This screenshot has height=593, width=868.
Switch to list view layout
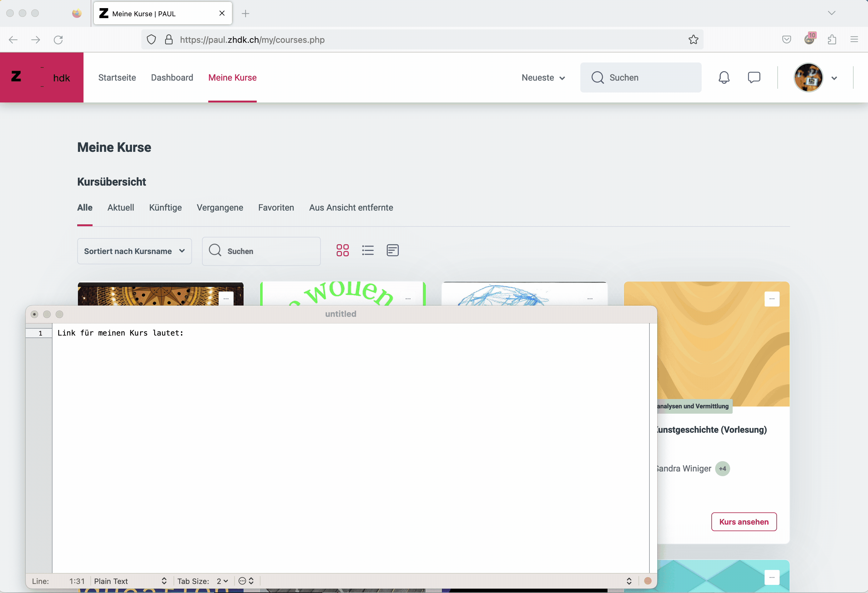pos(367,250)
